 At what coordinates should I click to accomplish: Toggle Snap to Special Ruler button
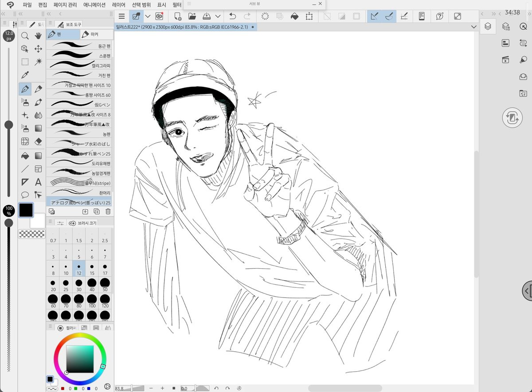pyautogui.click(x=389, y=16)
